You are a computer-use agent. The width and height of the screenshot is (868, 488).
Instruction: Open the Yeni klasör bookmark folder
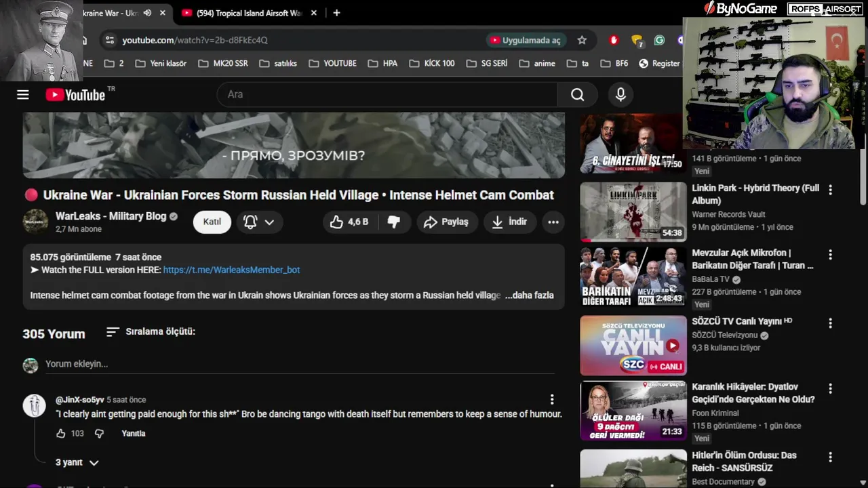tap(161, 63)
